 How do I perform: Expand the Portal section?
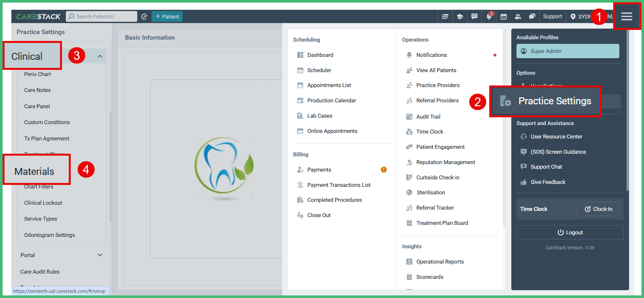[x=101, y=255]
